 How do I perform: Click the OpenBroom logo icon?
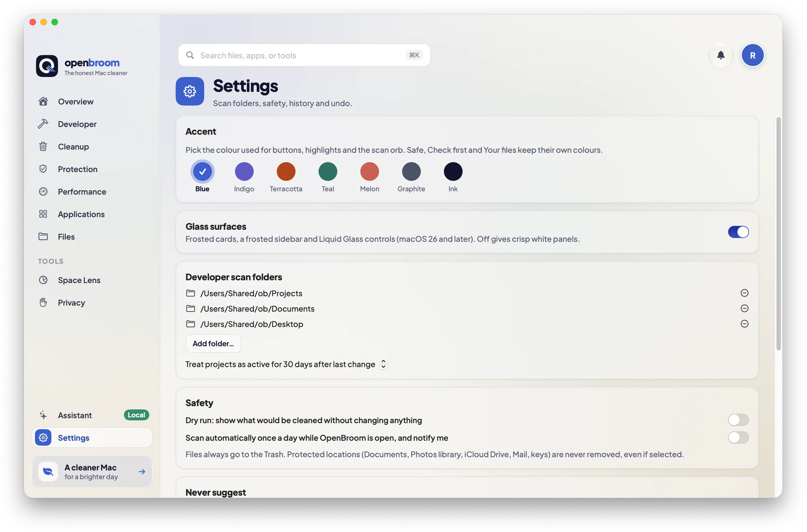[47, 66]
